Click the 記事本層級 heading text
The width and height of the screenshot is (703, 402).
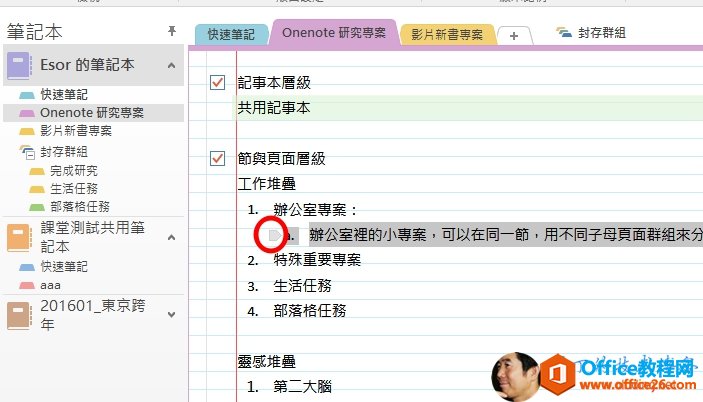pyautogui.click(x=274, y=82)
